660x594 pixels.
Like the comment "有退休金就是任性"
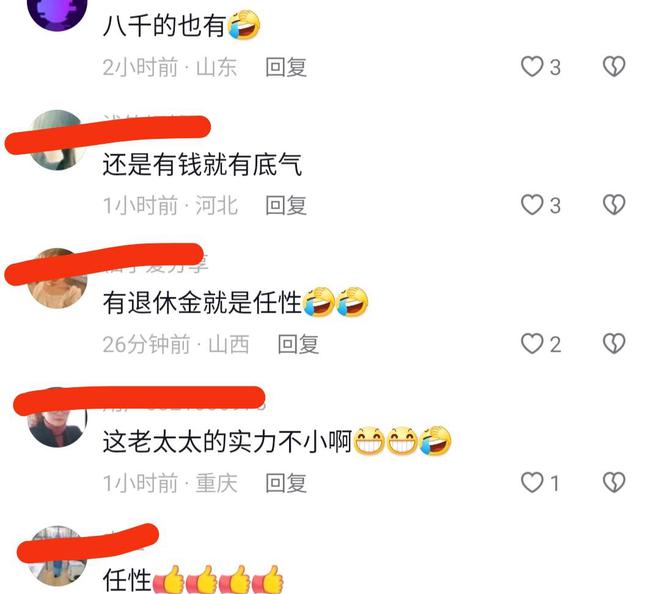click(x=532, y=344)
